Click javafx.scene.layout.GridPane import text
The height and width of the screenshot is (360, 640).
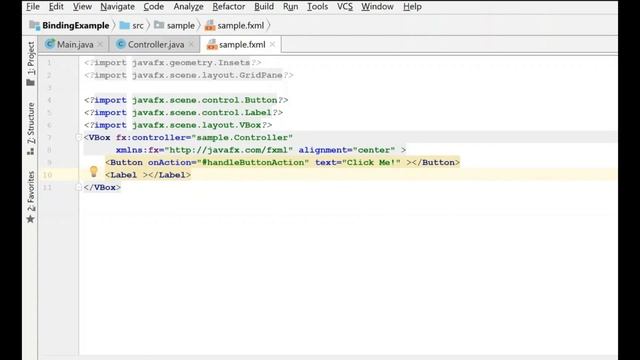pos(207,75)
